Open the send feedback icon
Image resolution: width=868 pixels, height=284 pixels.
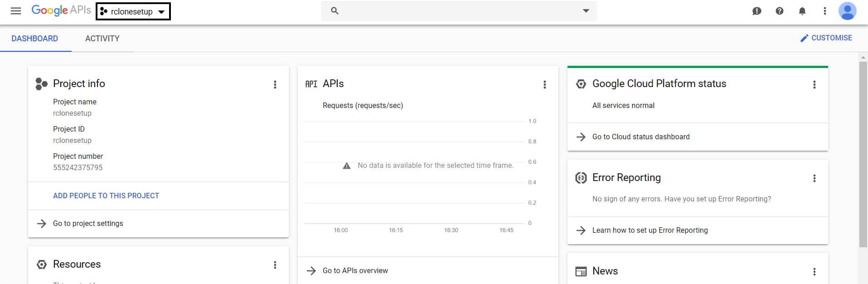tap(757, 11)
